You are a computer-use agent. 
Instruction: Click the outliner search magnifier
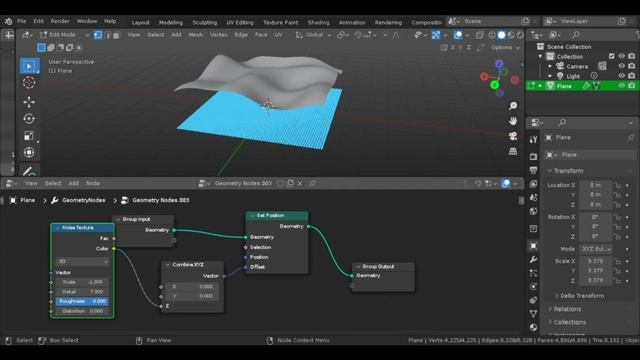(x=576, y=35)
